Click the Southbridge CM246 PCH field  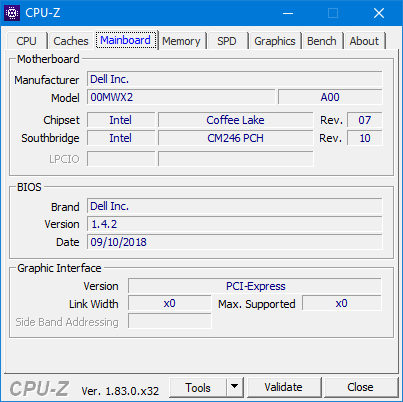[x=236, y=138]
